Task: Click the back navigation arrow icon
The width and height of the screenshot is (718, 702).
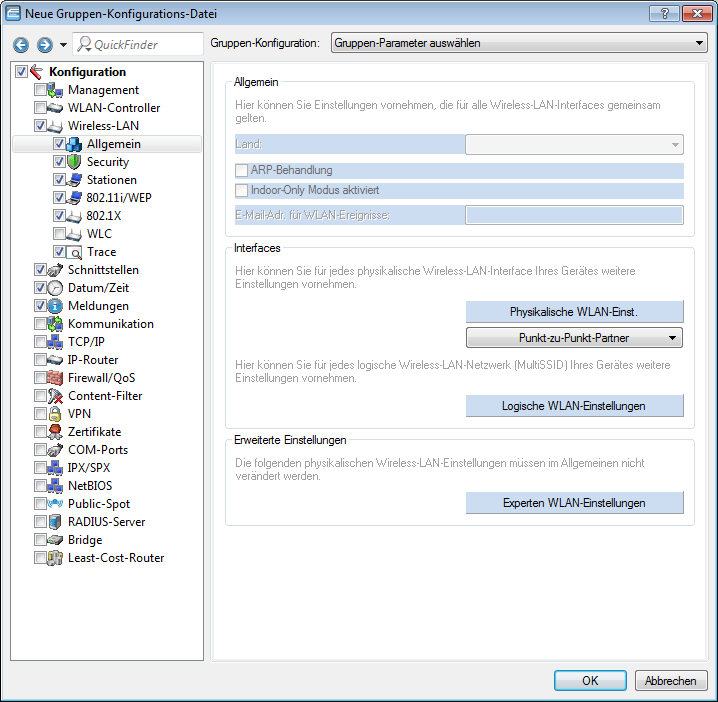Action: click(x=21, y=45)
